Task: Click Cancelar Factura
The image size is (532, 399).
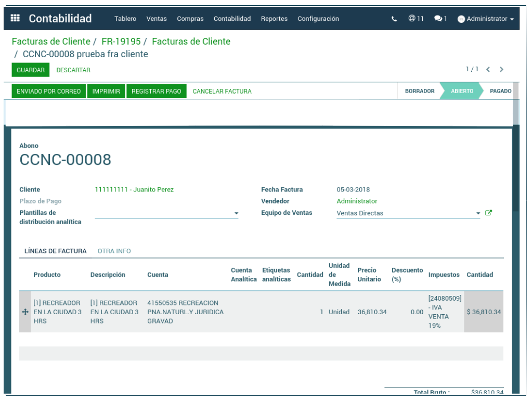Action: click(x=222, y=91)
